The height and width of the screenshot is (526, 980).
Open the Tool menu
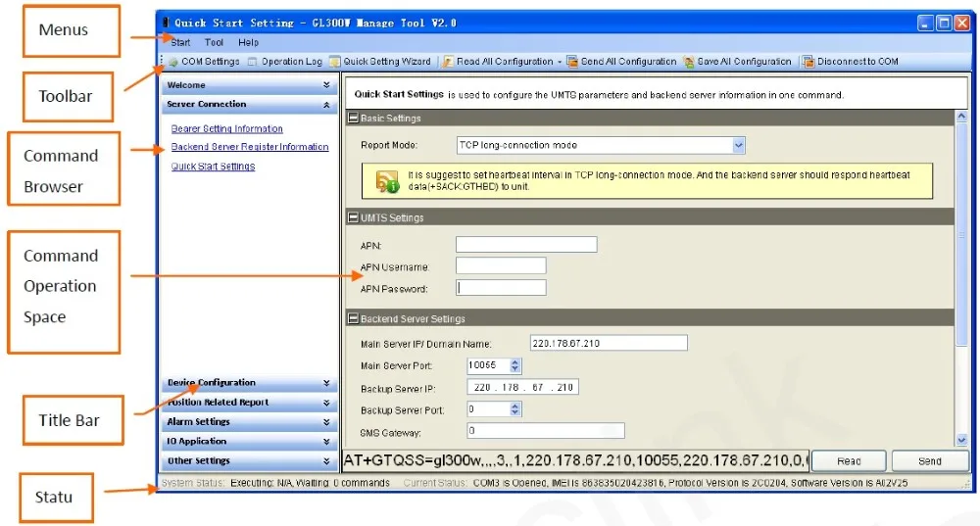pos(214,42)
